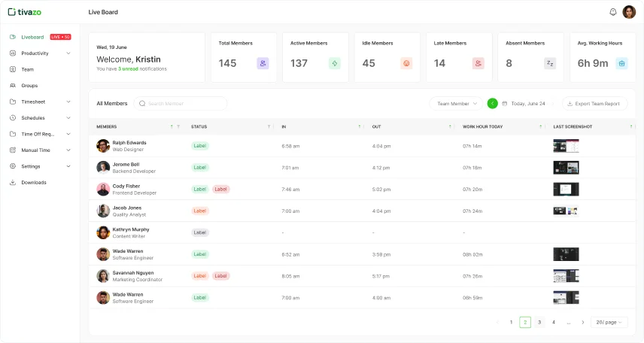Screen dimensions: 644x343
Task: Click the Late Members red icon
Action: tap(478, 64)
